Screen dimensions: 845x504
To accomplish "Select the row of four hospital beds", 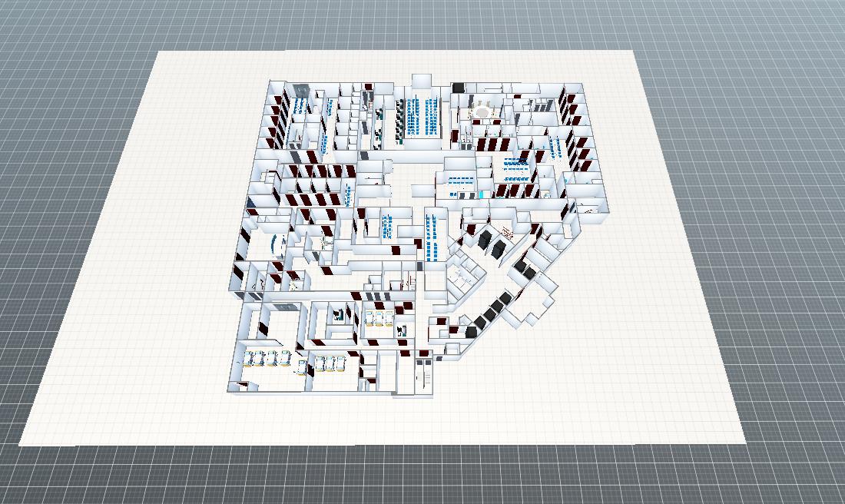I will [x=267, y=358].
